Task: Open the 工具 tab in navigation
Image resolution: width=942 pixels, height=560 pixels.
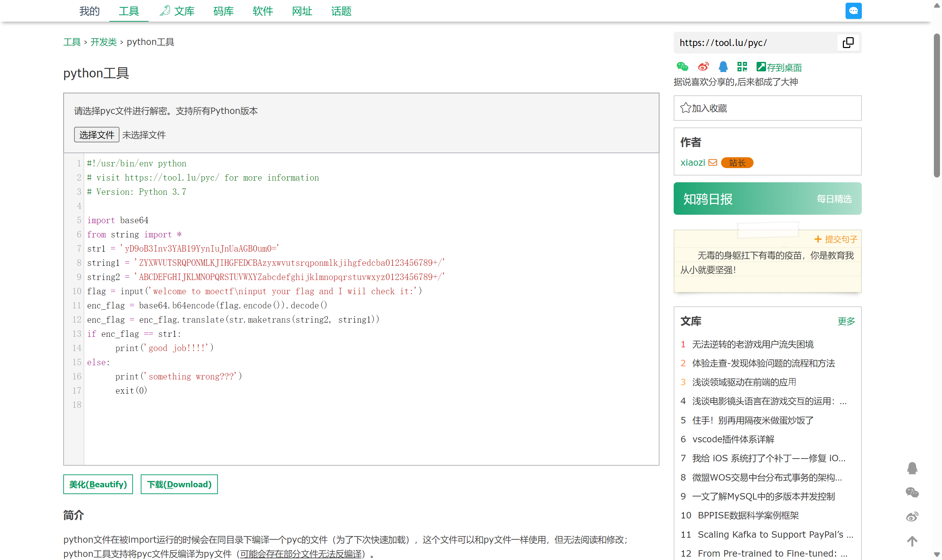Action: tap(129, 11)
